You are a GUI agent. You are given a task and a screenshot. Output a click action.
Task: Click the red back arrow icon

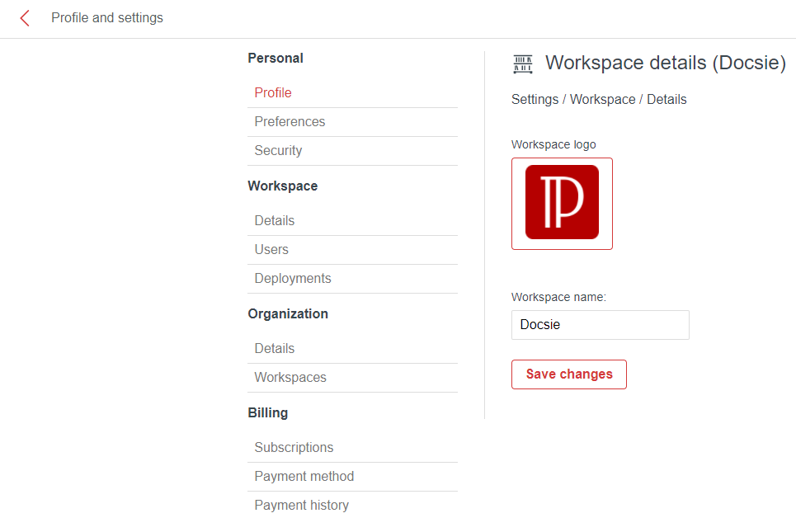(x=25, y=18)
